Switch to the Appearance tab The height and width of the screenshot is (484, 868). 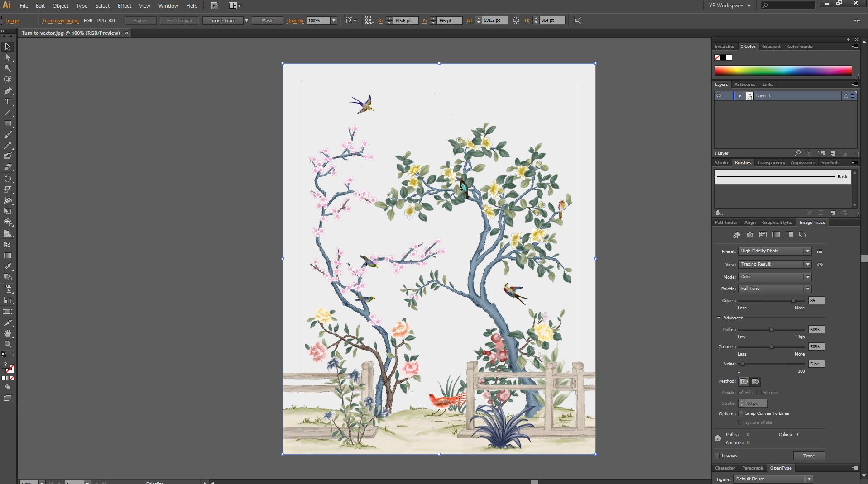(803, 163)
